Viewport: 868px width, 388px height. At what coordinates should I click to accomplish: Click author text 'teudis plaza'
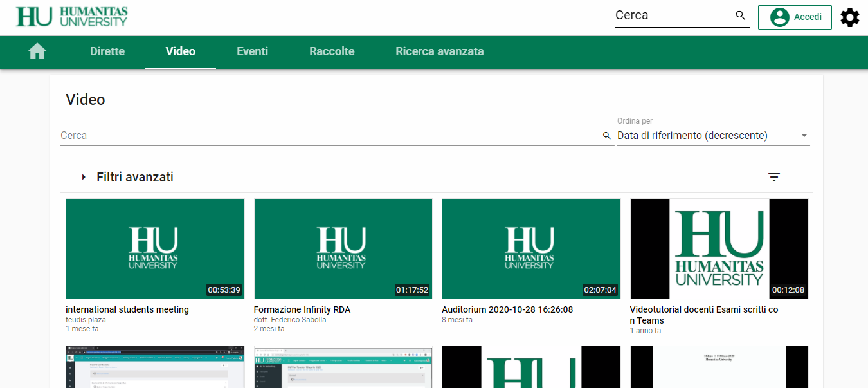(x=86, y=320)
